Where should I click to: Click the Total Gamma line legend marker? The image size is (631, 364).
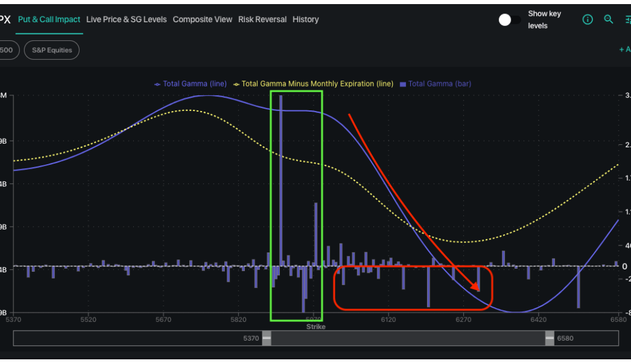(156, 84)
